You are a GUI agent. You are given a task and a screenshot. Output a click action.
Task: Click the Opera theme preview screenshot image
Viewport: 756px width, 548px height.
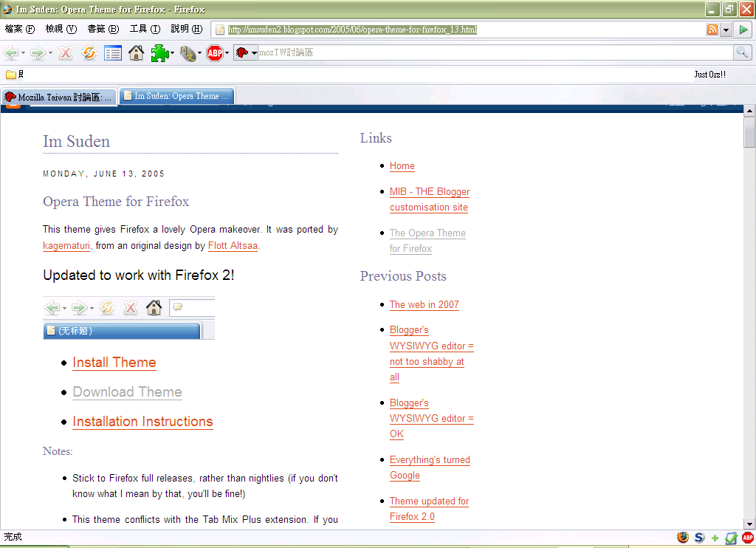click(128, 318)
